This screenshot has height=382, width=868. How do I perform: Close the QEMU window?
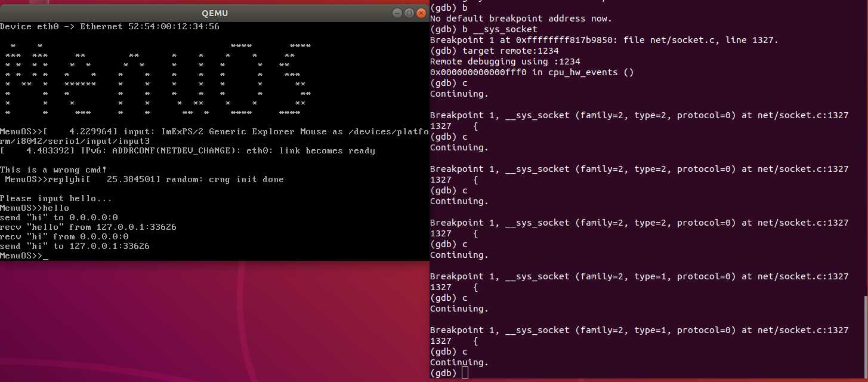[x=421, y=13]
